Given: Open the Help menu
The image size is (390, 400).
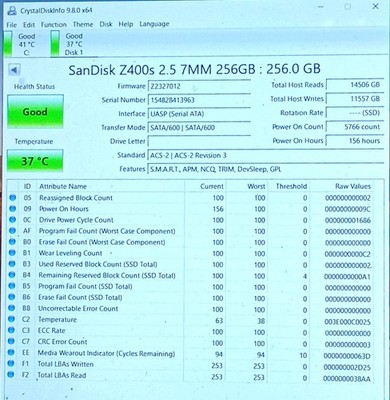Looking at the screenshot, I should (x=126, y=24).
